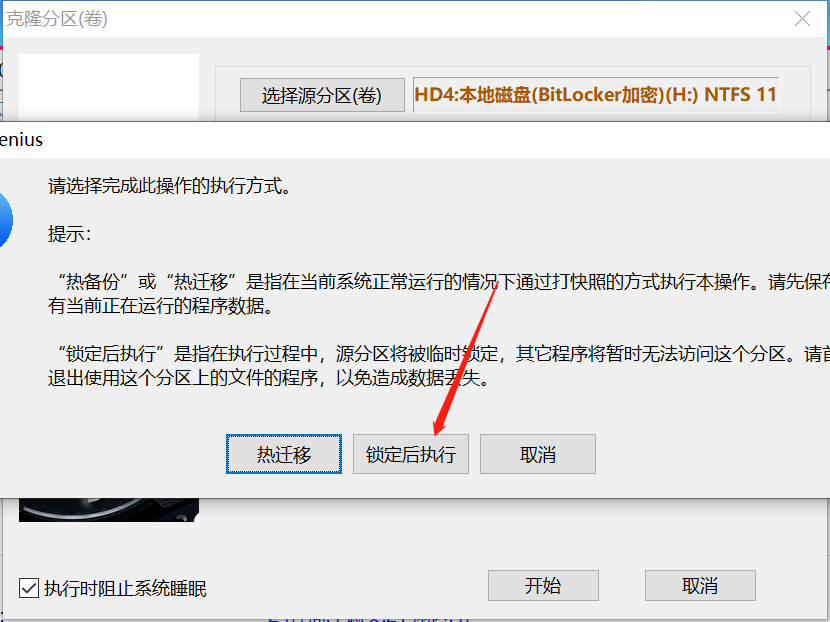The height and width of the screenshot is (622, 830).
Task: Click the 热迁移 button
Action: (284, 454)
